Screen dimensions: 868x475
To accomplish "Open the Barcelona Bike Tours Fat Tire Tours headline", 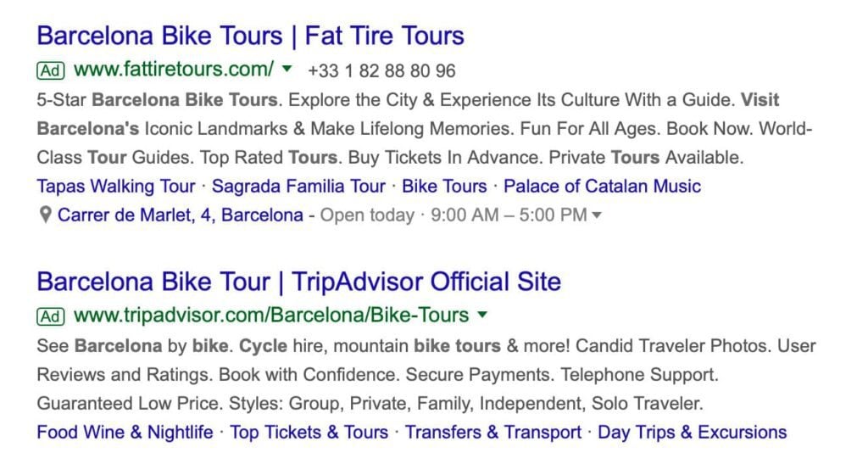I will click(x=250, y=36).
